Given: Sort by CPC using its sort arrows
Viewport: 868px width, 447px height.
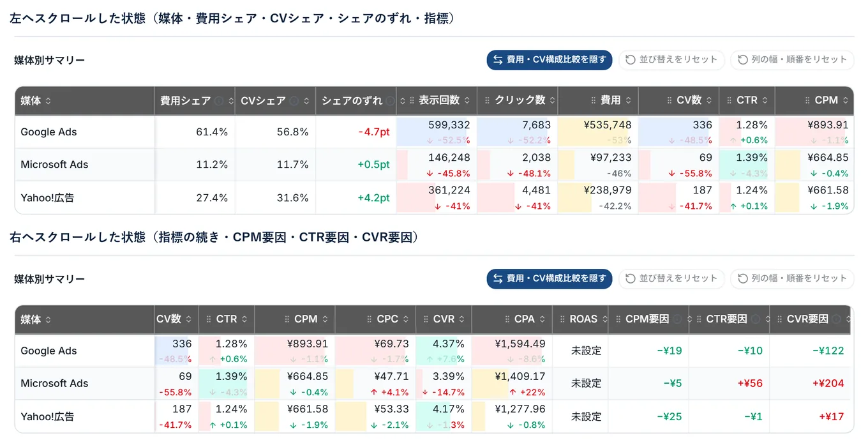Looking at the screenshot, I should coord(406,319).
